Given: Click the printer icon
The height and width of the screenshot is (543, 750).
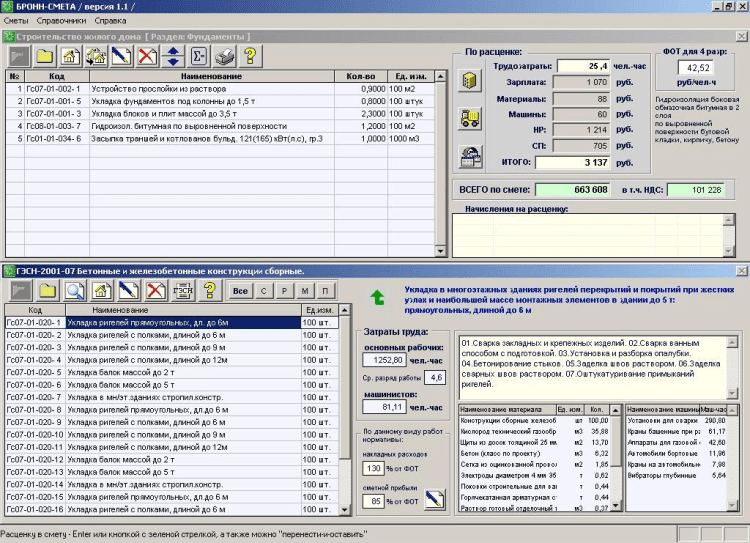Looking at the screenshot, I should click(224, 56).
